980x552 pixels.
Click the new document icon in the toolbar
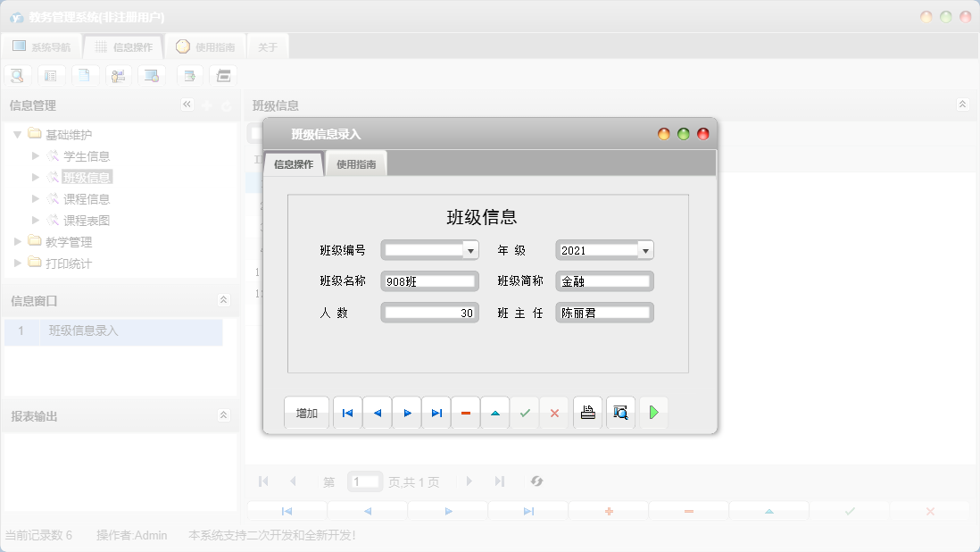click(85, 75)
